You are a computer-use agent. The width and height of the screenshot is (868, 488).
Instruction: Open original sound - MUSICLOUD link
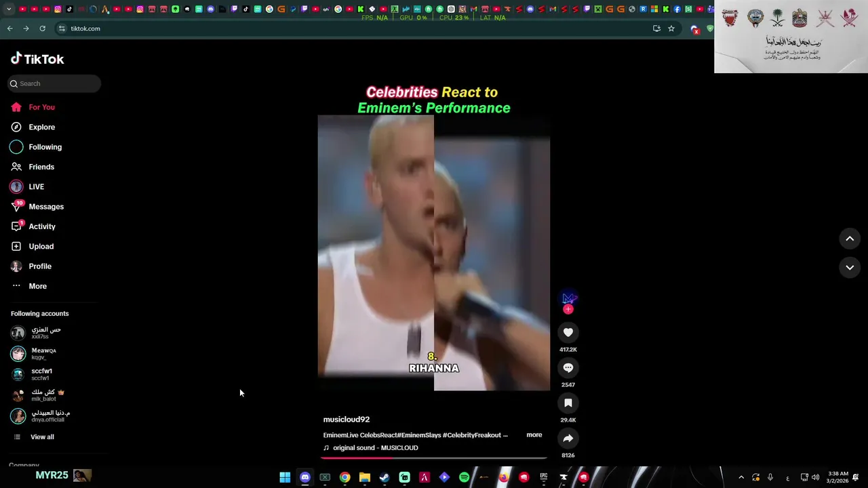click(x=371, y=448)
